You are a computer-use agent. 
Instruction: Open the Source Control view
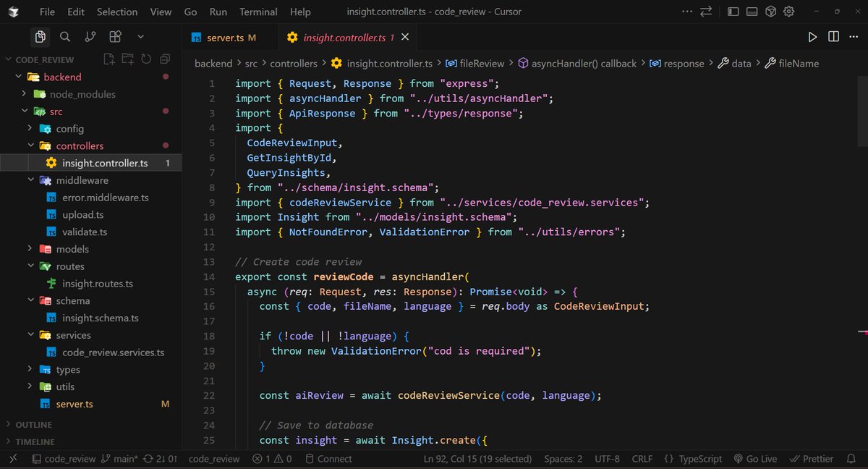click(89, 36)
